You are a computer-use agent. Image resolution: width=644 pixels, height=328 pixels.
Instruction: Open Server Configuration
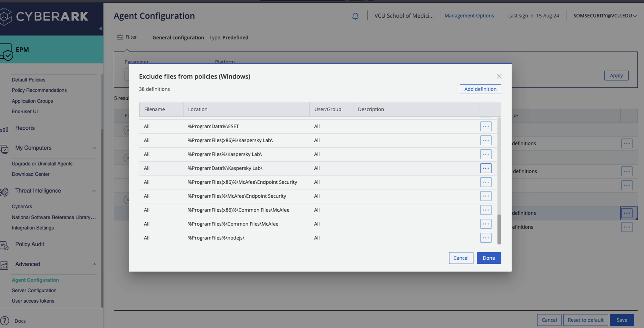[x=34, y=291]
